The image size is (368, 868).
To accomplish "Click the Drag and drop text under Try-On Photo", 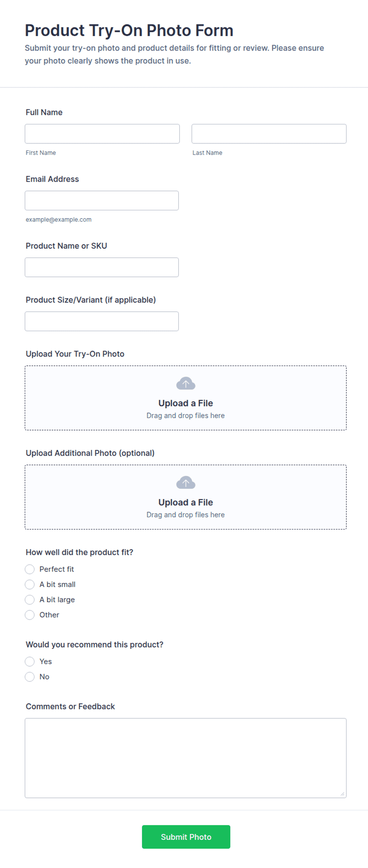I will click(186, 415).
